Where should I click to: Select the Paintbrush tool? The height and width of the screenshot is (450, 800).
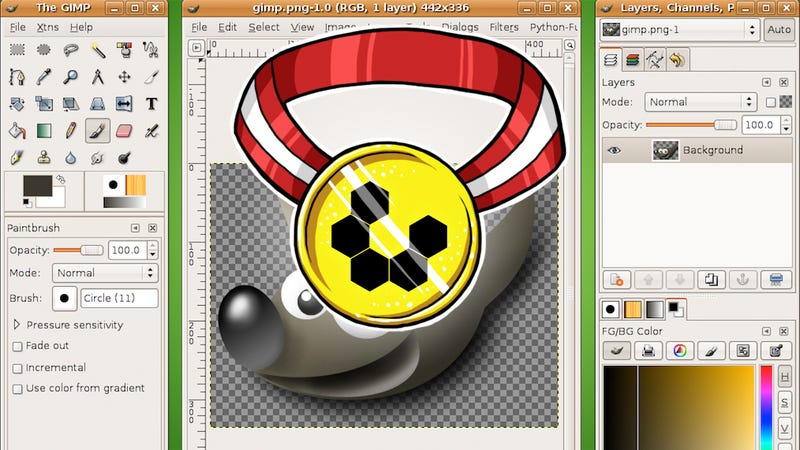pos(98,131)
